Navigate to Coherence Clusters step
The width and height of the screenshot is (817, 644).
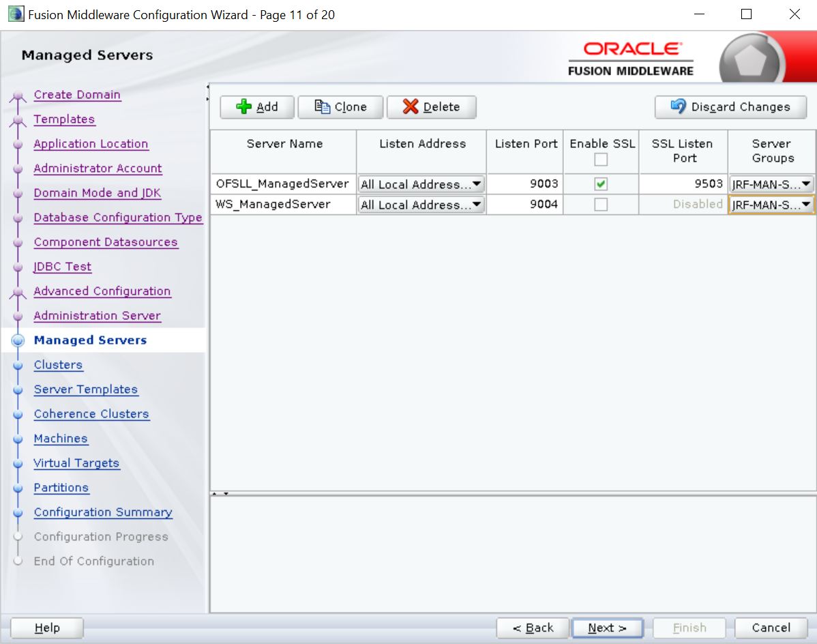(x=91, y=413)
